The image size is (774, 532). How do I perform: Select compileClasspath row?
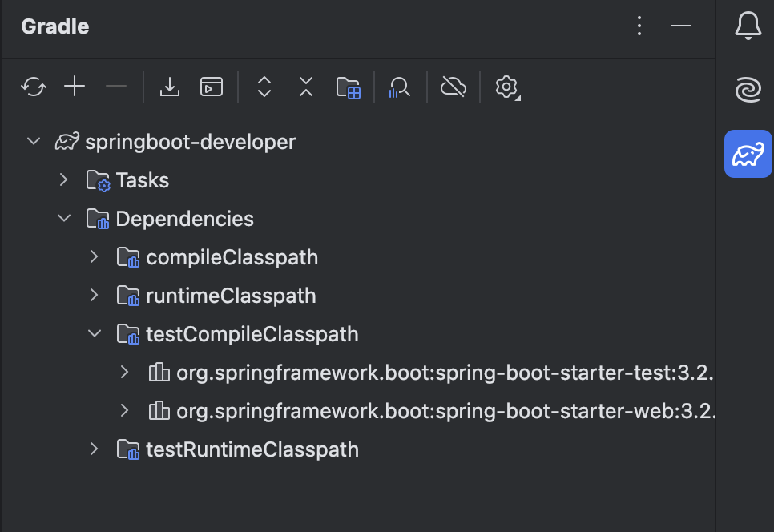point(358,257)
